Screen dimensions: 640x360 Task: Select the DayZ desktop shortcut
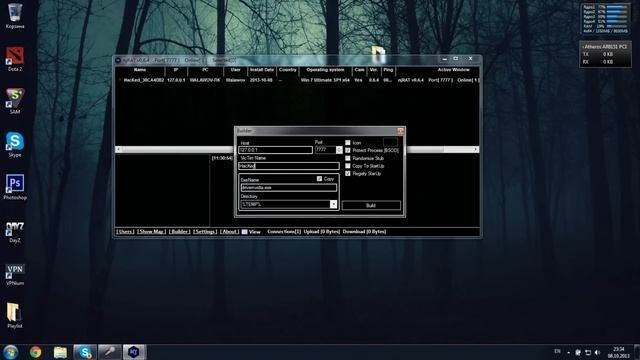[15, 231]
